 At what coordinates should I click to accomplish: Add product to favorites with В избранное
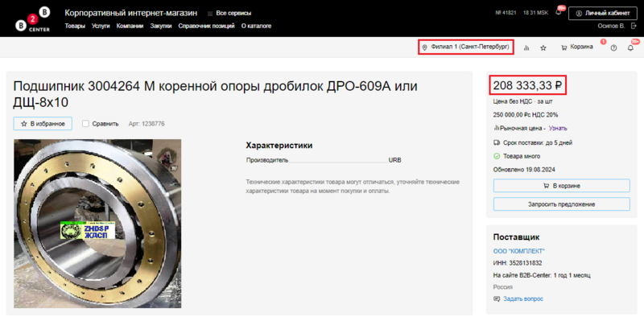(43, 124)
